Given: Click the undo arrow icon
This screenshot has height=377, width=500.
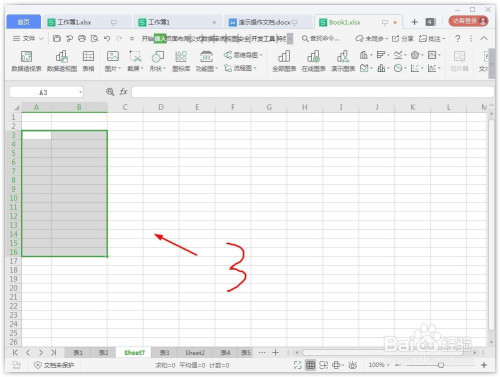Looking at the screenshot, I should (107, 39).
